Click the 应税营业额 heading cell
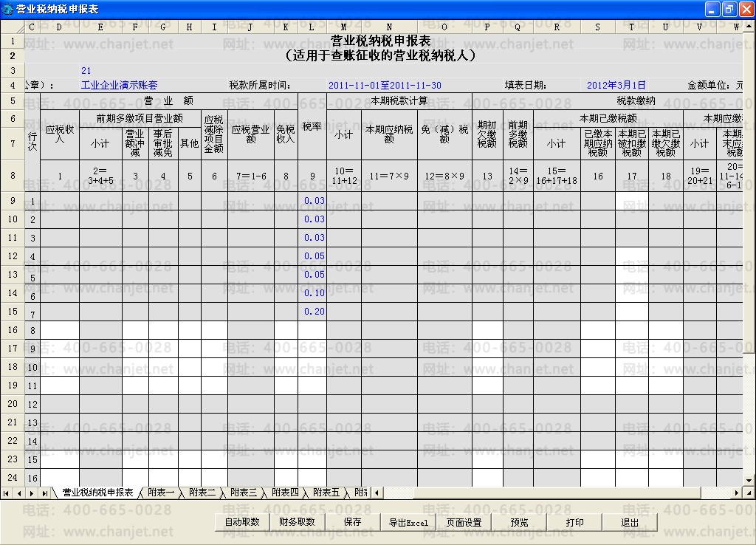756x545 pixels. [251, 134]
